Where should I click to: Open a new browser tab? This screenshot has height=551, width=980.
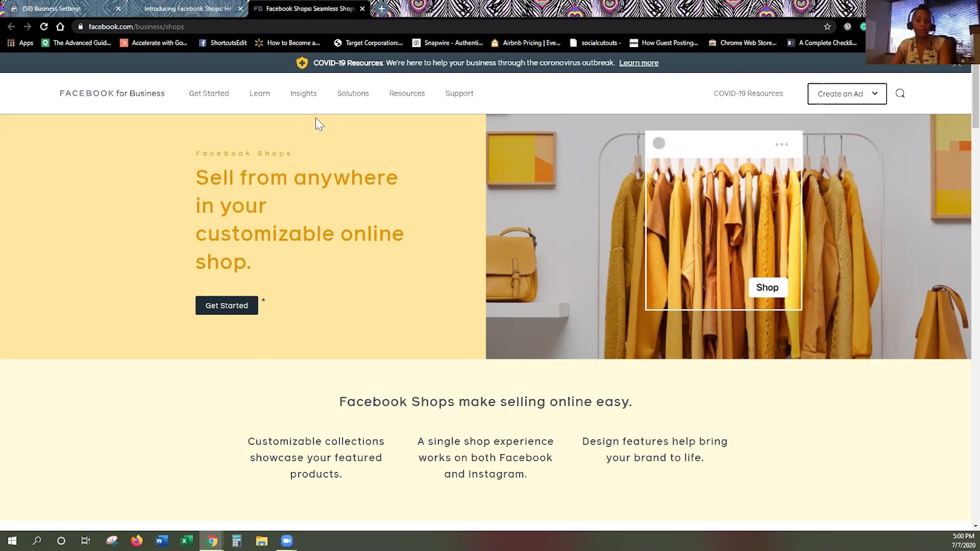(x=382, y=9)
